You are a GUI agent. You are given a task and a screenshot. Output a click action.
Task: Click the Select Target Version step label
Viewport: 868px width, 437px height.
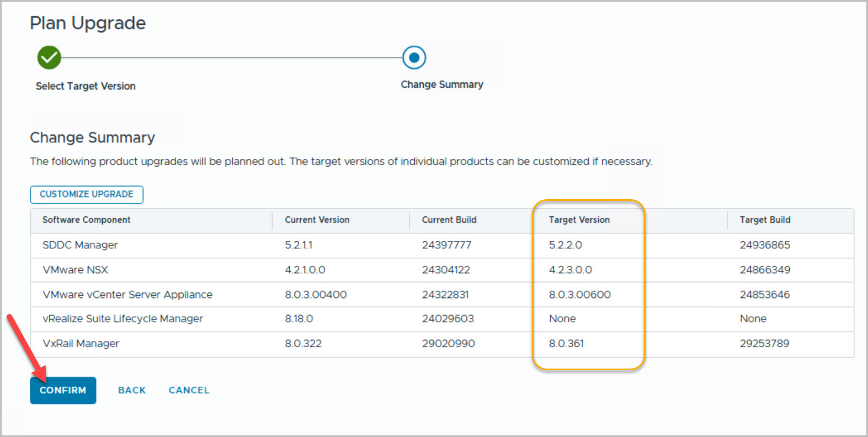coord(86,86)
